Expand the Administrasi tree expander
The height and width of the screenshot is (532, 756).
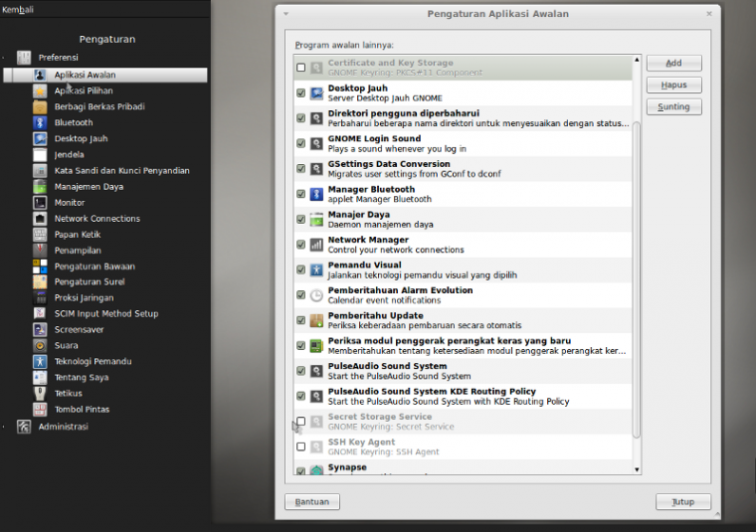pyautogui.click(x=4, y=427)
